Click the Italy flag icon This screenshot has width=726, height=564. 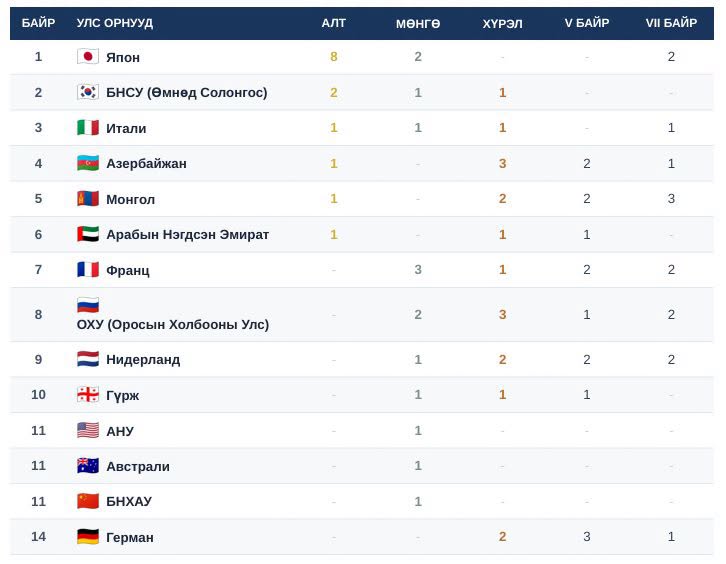88,128
